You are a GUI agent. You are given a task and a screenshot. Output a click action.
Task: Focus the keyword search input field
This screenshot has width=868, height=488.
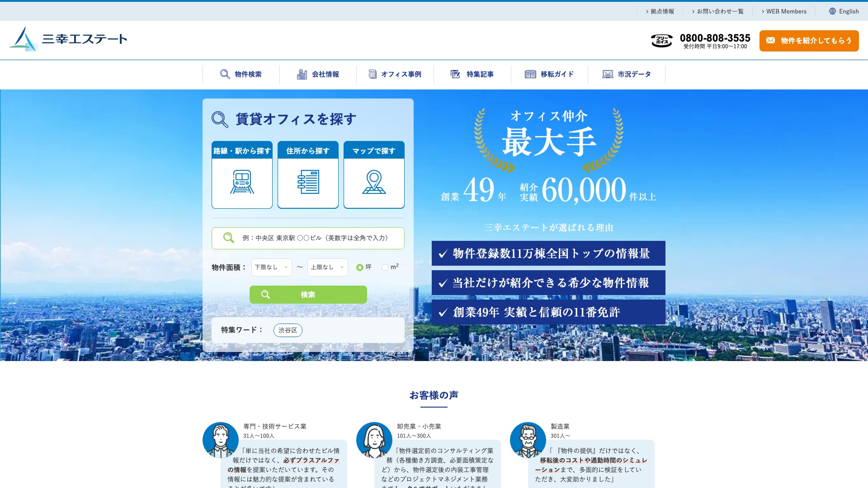308,238
